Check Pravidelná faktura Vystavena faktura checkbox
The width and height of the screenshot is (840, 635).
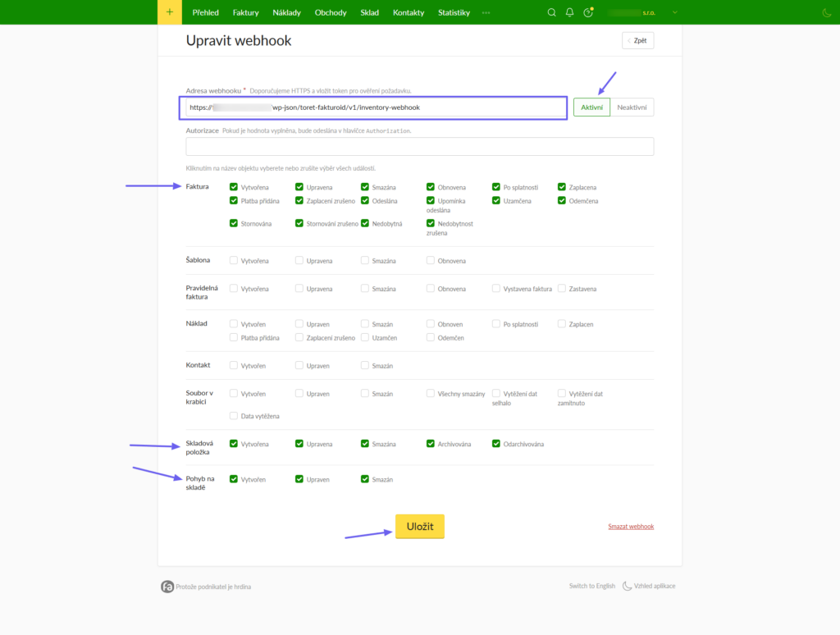click(x=496, y=288)
